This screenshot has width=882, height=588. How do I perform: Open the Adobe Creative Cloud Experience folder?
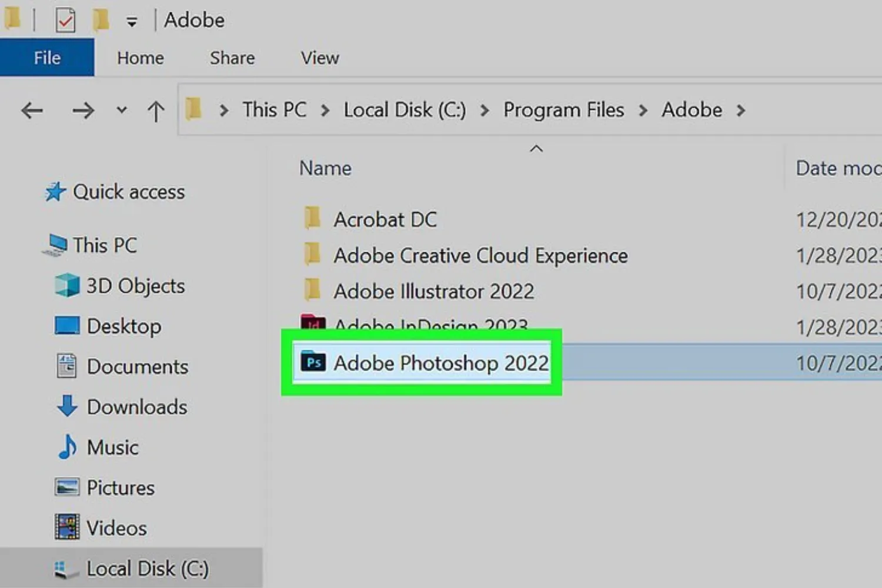click(x=480, y=255)
